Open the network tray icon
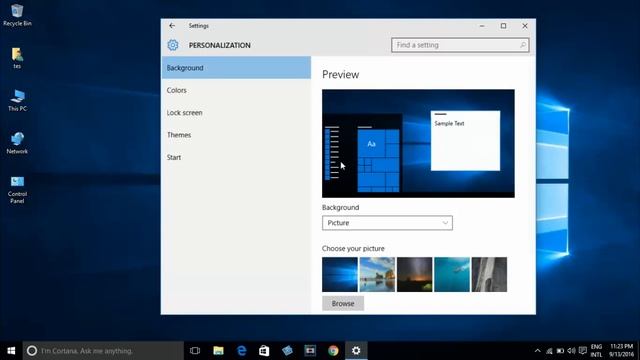Image resolution: width=640 pixels, height=360 pixels. point(549,351)
